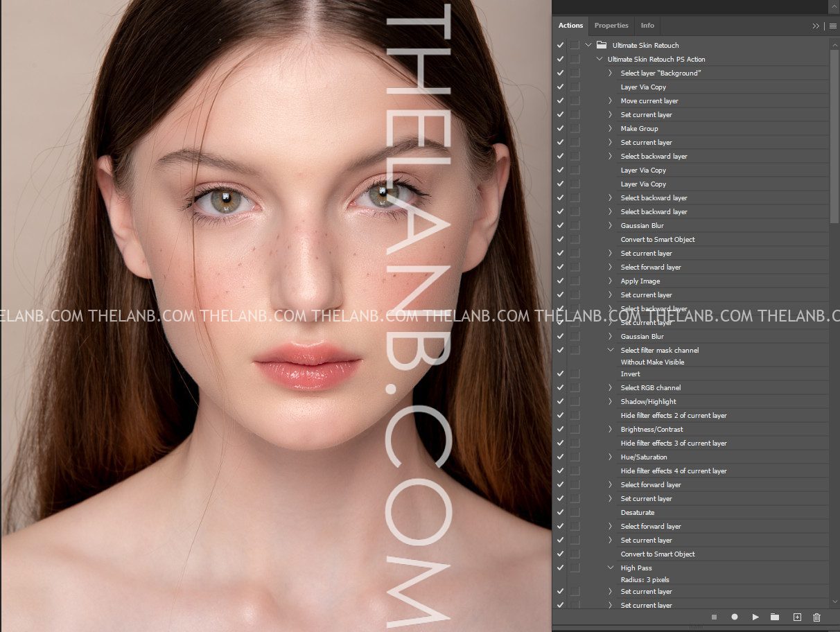Create a new action set folder
The width and height of the screenshot is (840, 632).
coord(775,617)
